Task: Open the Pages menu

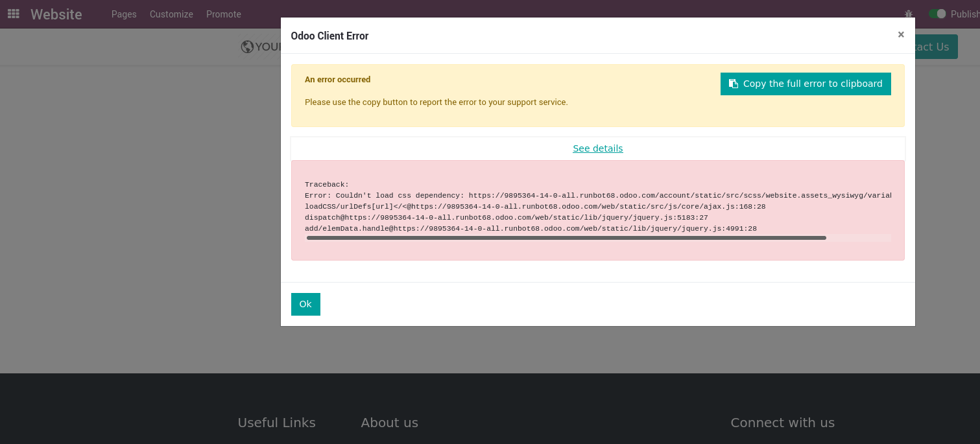Action: 124,14
